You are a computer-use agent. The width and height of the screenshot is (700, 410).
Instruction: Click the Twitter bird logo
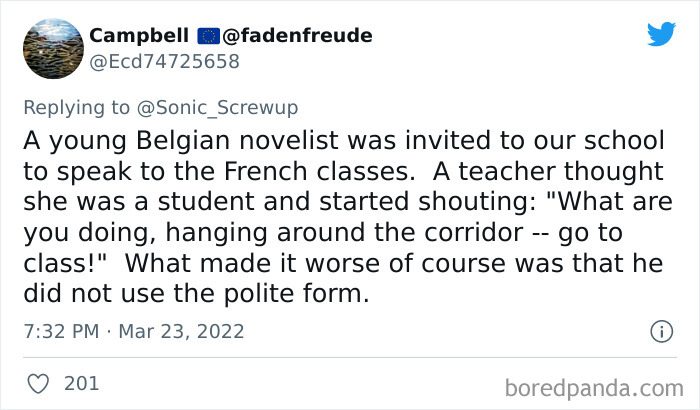coord(661,34)
